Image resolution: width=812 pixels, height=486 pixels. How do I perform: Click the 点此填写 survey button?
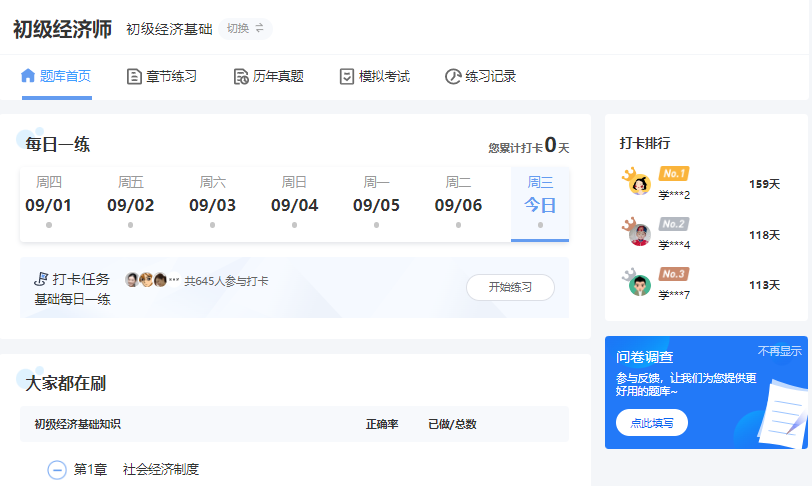click(651, 423)
